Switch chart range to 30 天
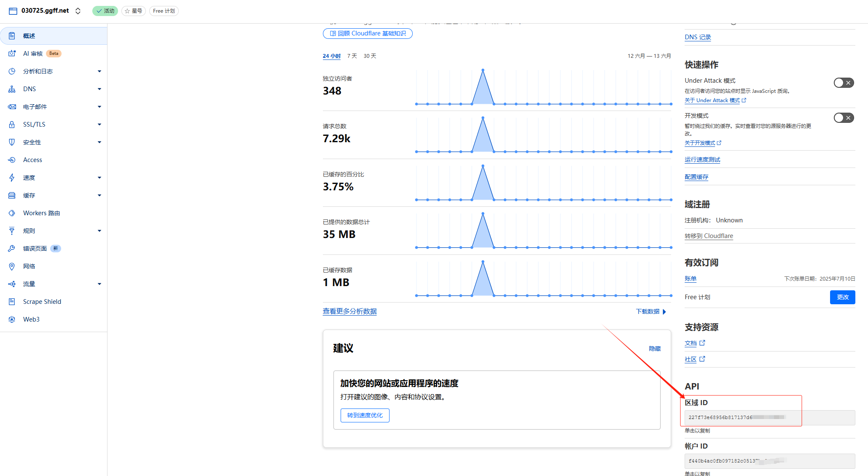The image size is (868, 476). click(x=370, y=56)
